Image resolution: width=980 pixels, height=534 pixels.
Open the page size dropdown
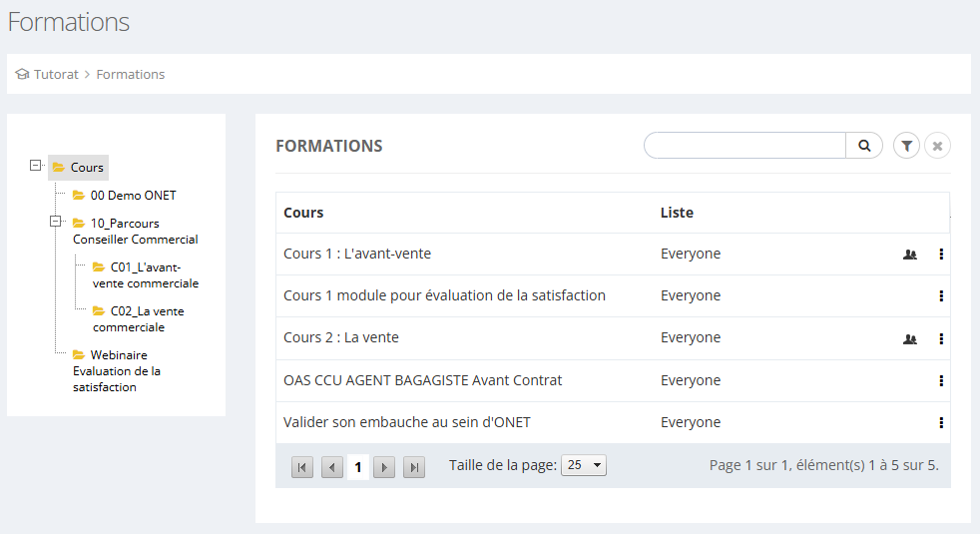[x=584, y=465]
